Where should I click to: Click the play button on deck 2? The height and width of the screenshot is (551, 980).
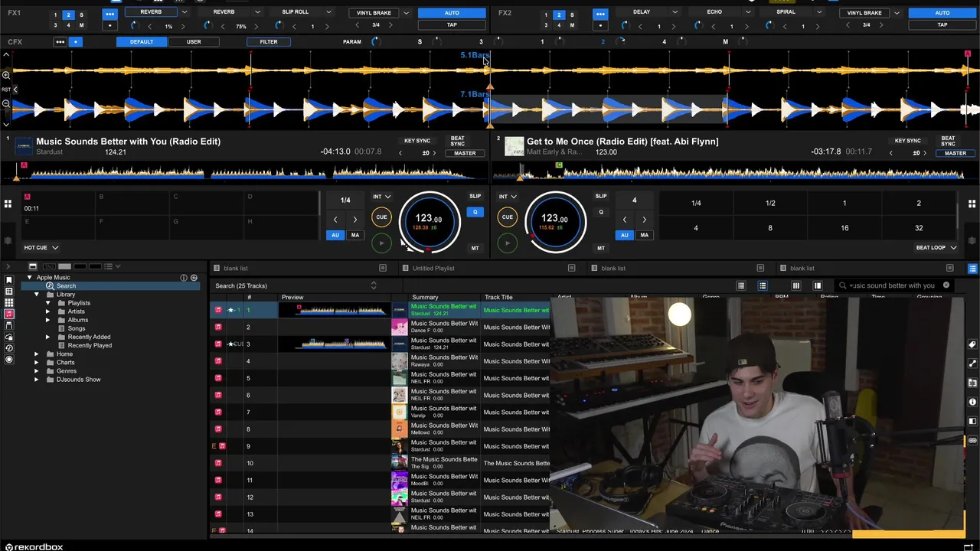[507, 243]
